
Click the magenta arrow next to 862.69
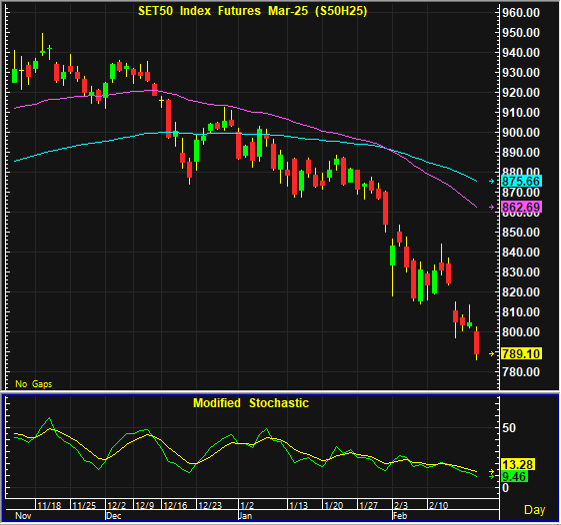coord(492,207)
